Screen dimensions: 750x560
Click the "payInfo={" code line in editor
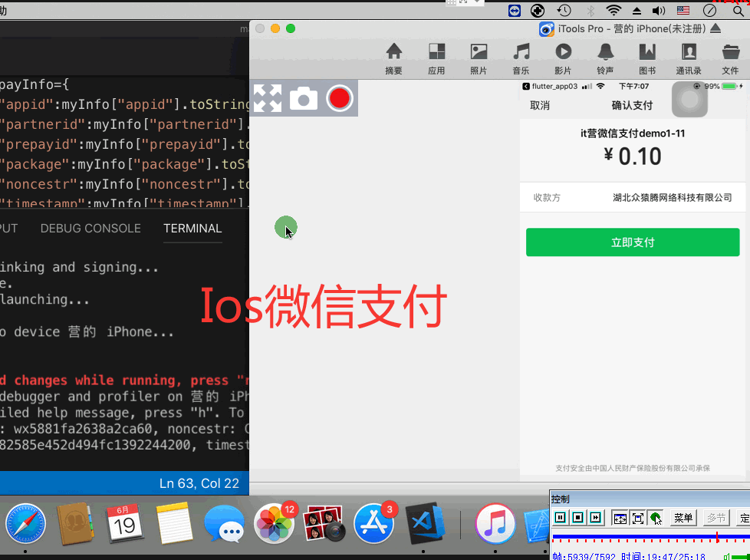[x=35, y=84]
